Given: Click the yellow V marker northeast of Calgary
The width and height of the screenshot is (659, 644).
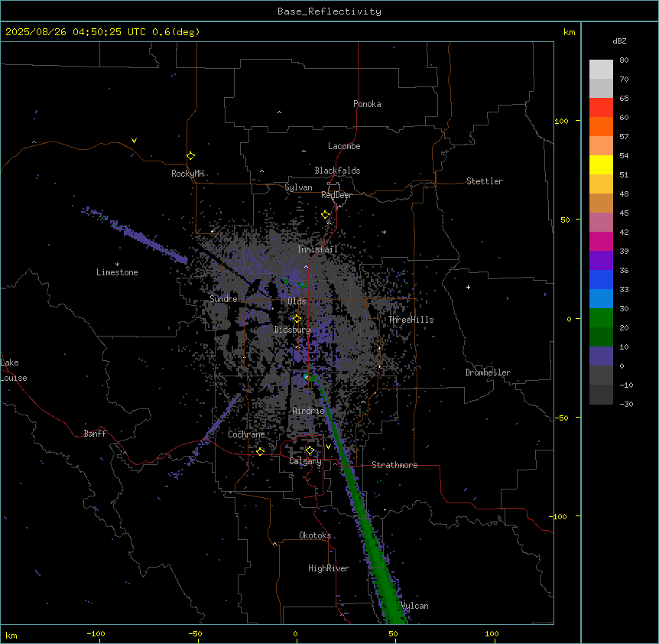Looking at the screenshot, I should click(x=328, y=447).
